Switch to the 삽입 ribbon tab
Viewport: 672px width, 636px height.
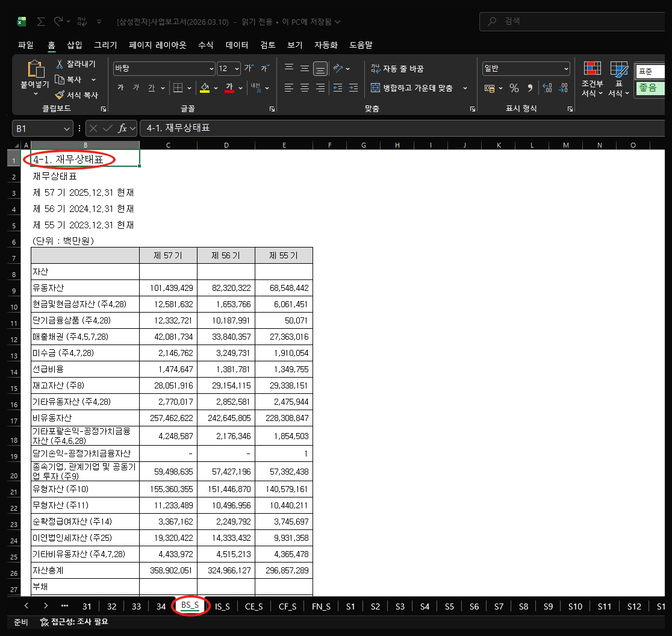pos(75,45)
